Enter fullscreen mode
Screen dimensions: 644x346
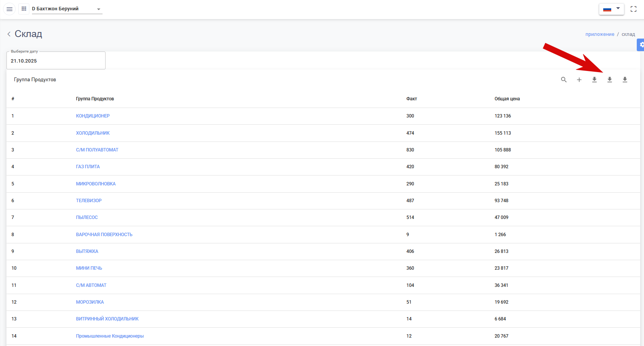point(633,9)
